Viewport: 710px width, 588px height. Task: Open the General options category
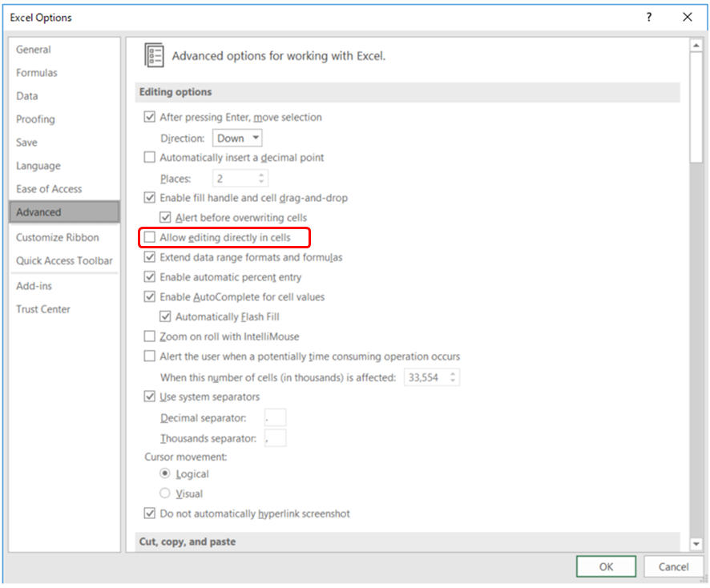34,50
